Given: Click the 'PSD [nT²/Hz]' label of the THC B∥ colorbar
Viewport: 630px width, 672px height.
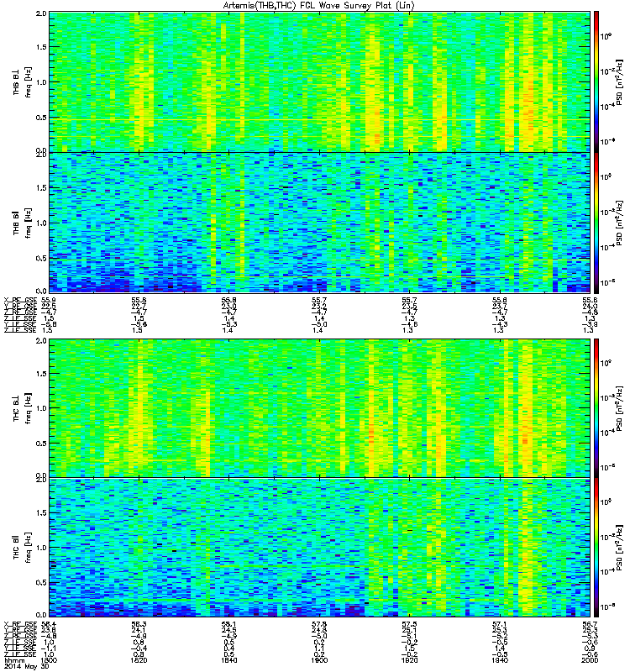Looking at the screenshot, I should (620, 548).
